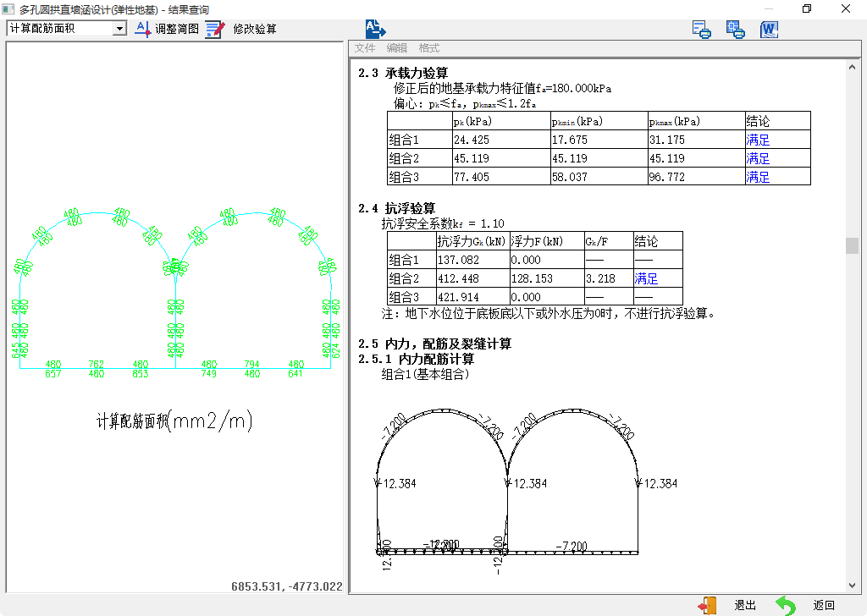The image size is (867, 616).
Task: Click the 抗浮力Gk(kN) column header
Action: 472,241
